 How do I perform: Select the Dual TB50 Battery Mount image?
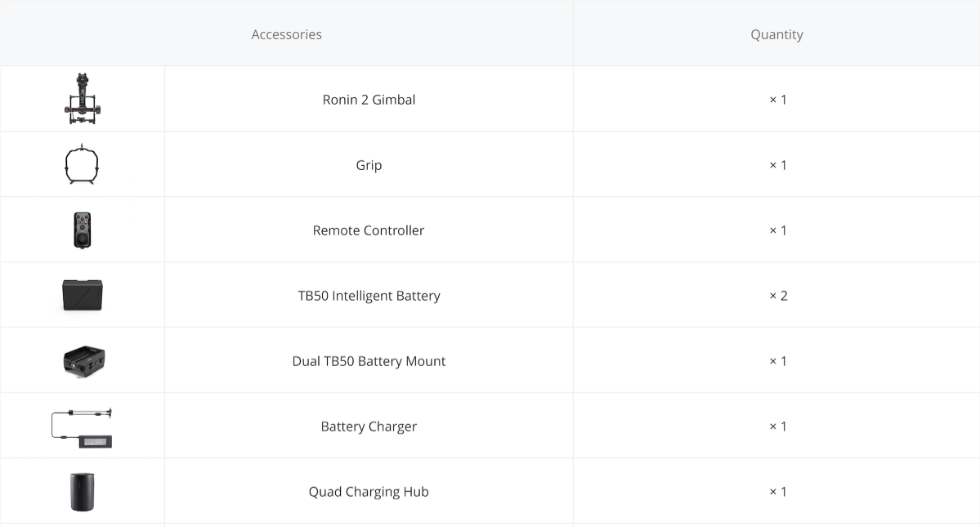83,360
